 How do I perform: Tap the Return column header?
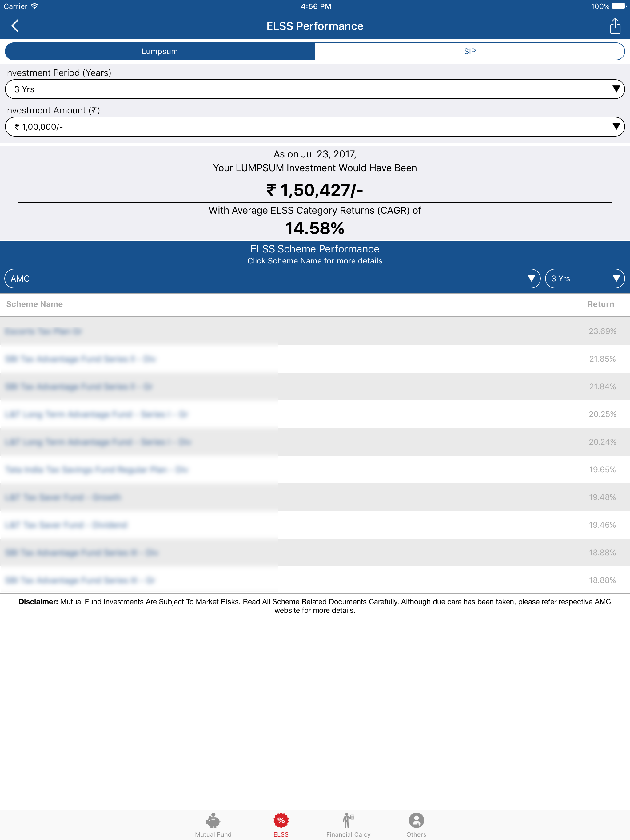tap(601, 304)
